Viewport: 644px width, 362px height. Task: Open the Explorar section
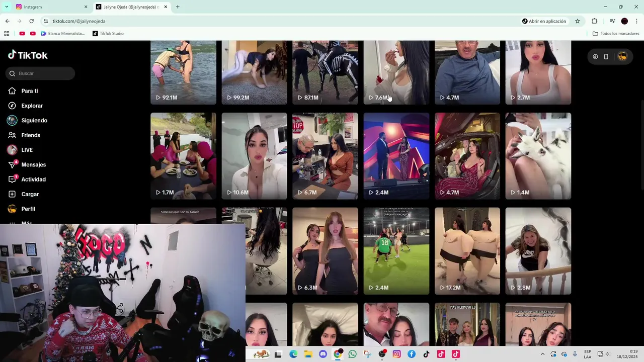click(x=32, y=106)
